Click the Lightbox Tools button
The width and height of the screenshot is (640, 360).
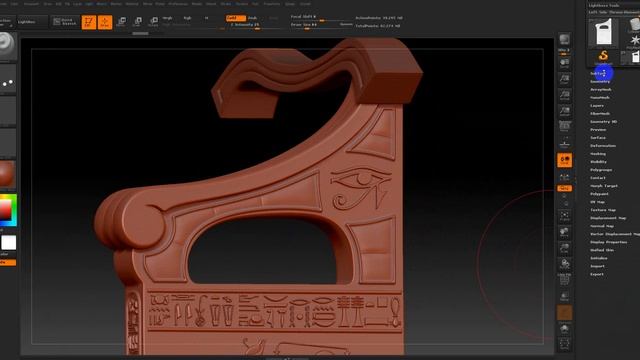pos(604,5)
